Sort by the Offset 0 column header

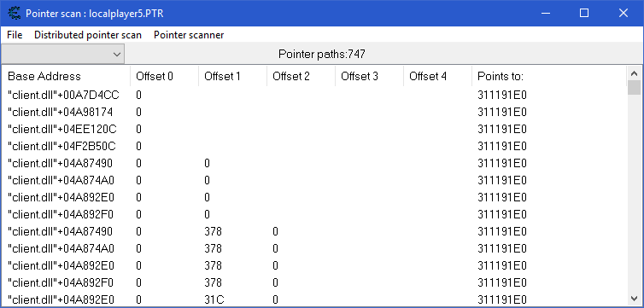(x=164, y=76)
